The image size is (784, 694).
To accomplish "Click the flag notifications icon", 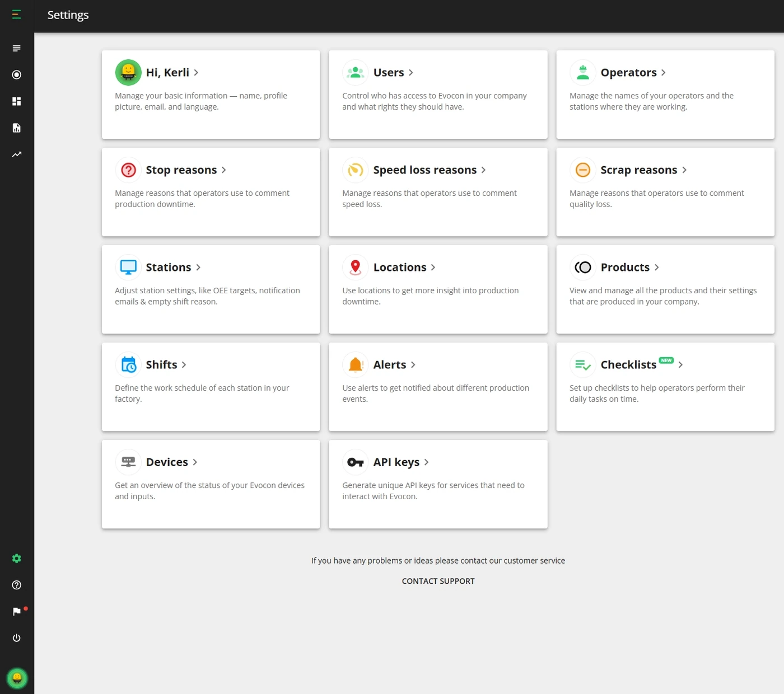I will tap(17, 611).
